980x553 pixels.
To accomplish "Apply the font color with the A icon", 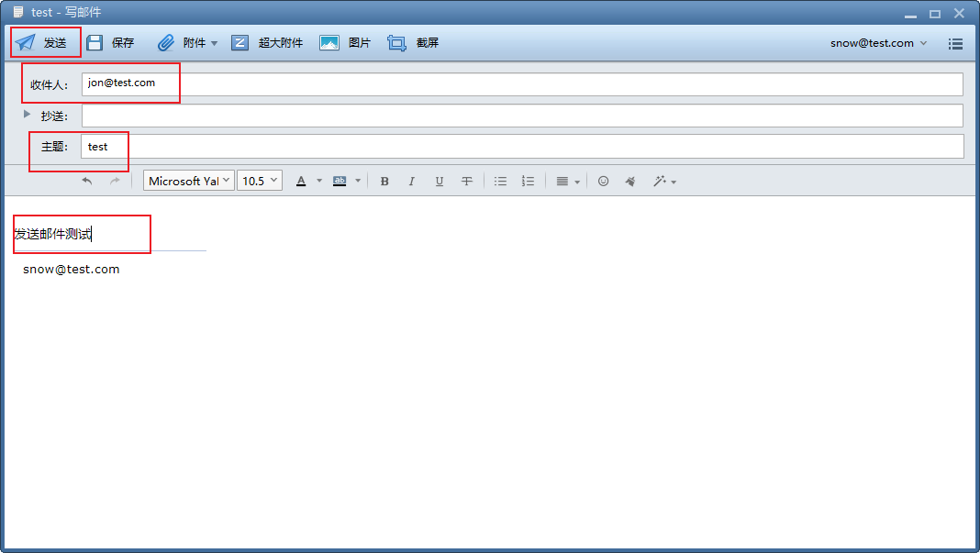I will pos(301,182).
